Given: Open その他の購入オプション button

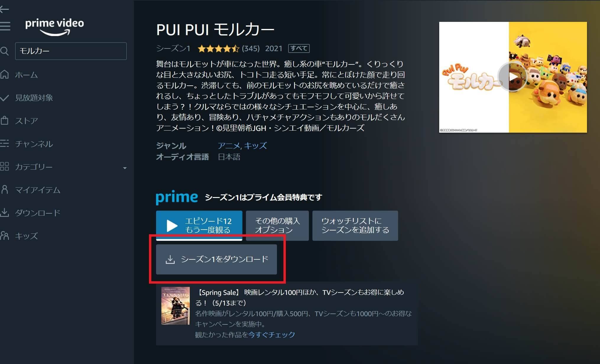Looking at the screenshot, I should point(277,225).
